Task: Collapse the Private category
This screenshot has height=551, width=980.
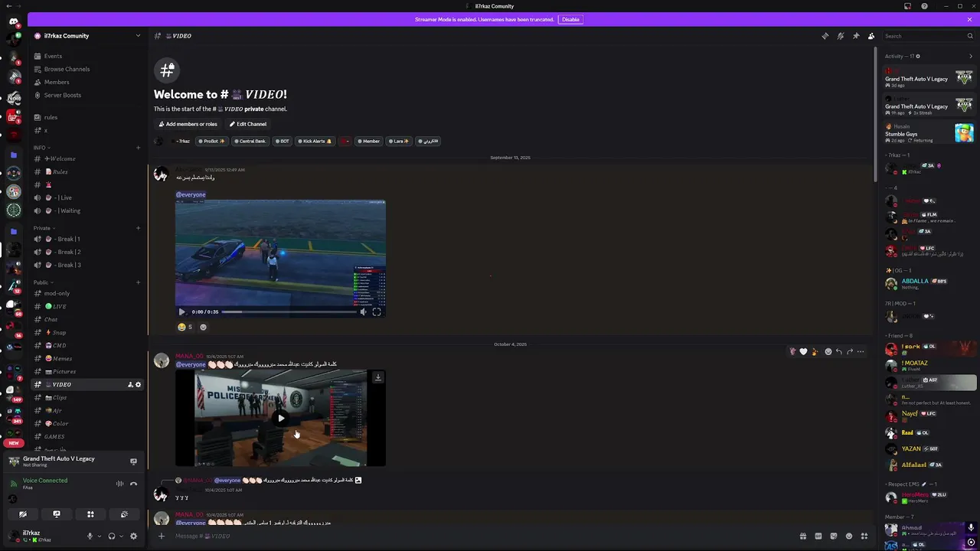Action: [x=44, y=228]
